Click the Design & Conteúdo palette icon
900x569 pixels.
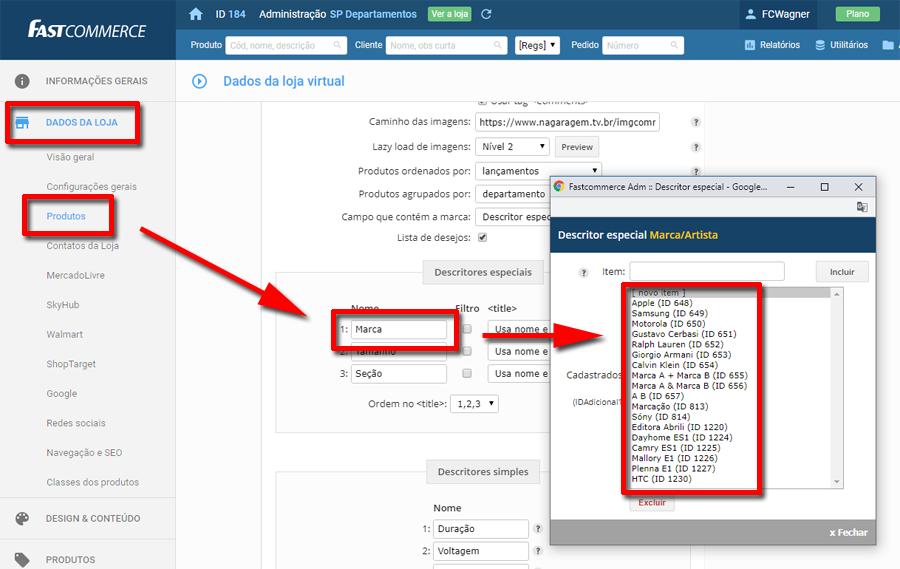coord(22,518)
